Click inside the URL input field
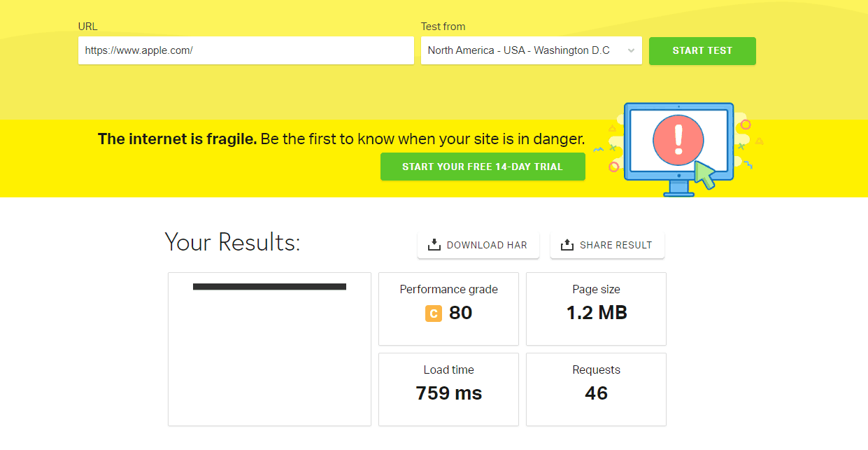 click(246, 50)
